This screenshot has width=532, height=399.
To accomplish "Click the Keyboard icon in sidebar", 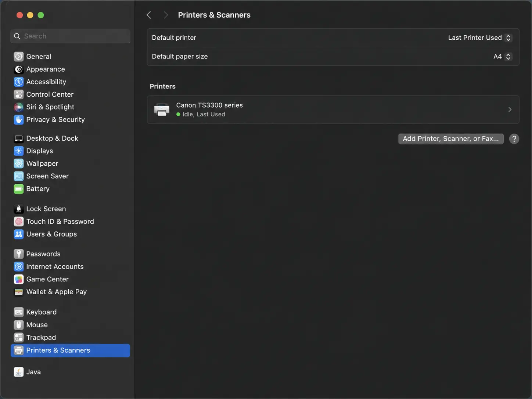I will tap(19, 312).
